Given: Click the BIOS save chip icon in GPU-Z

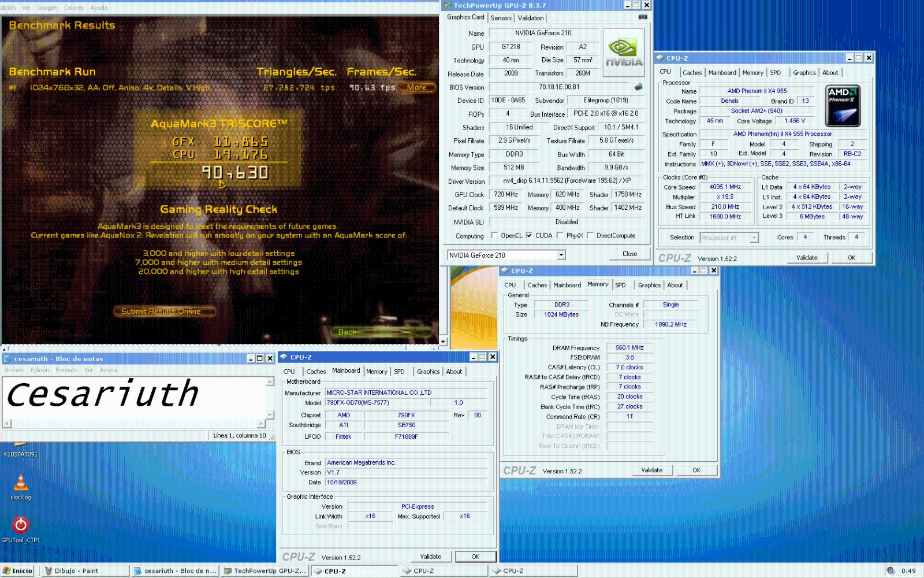Looking at the screenshot, I should point(638,87).
